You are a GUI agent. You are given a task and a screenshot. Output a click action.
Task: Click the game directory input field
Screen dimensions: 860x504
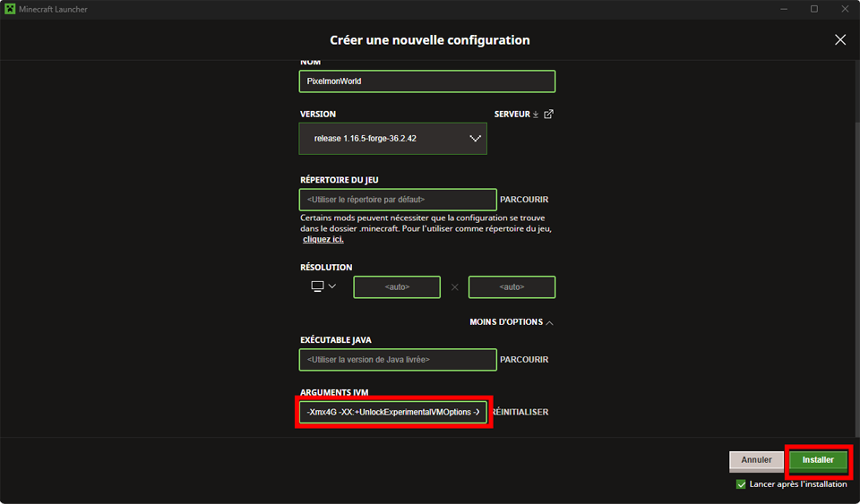(398, 200)
